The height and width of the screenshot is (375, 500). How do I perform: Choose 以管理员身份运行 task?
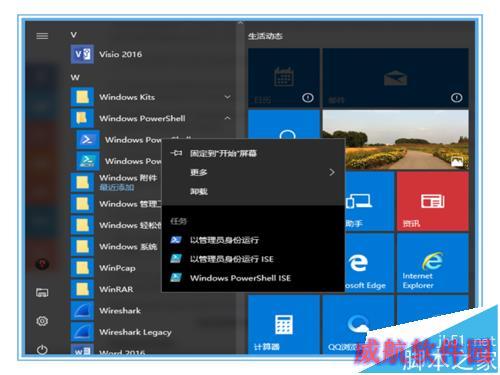pos(253,240)
